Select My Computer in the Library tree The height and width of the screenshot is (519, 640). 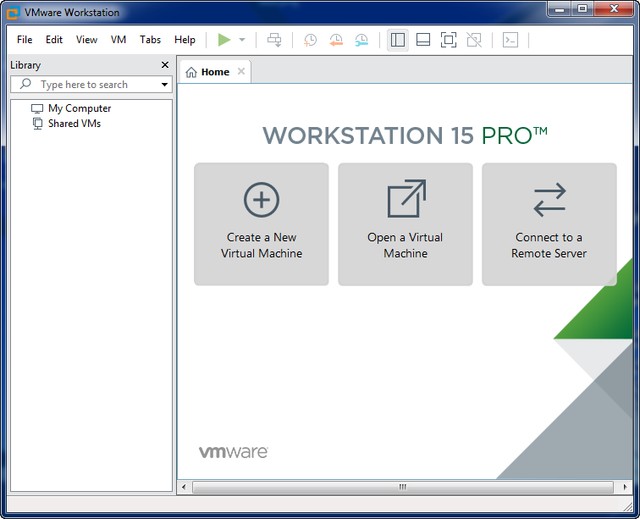[x=79, y=108]
